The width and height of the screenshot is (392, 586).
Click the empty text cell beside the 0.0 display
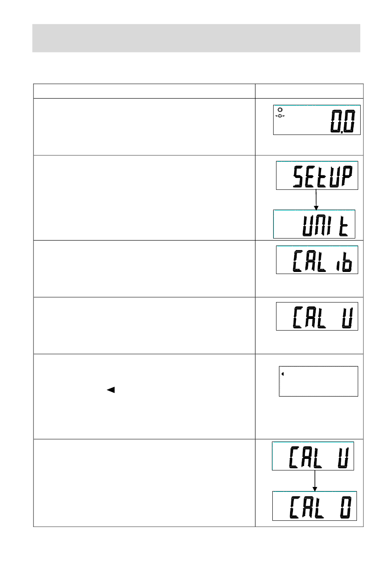click(144, 127)
